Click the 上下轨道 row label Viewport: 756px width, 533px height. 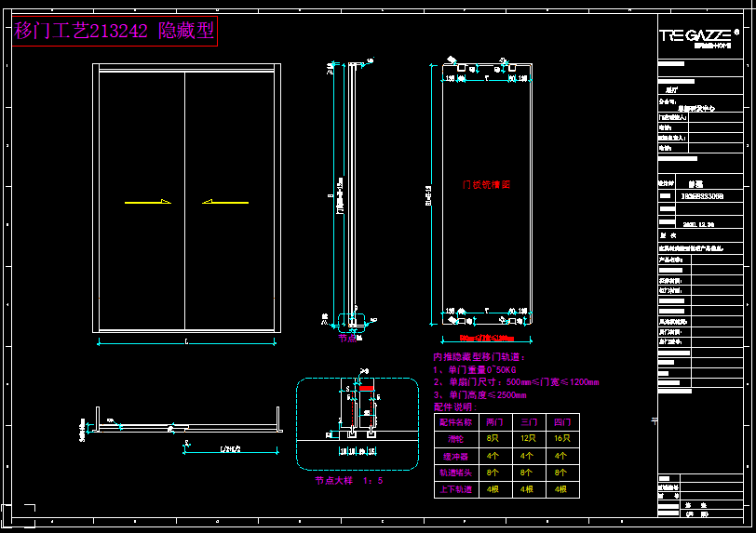tap(455, 489)
